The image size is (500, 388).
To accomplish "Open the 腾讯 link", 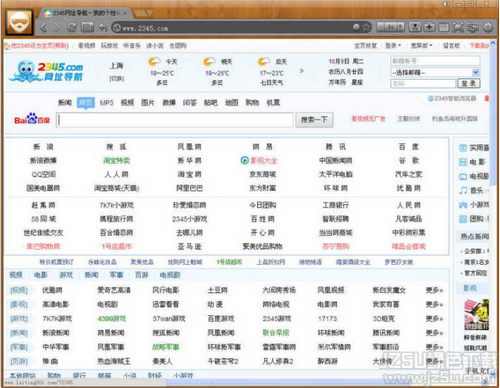I will (x=335, y=147).
